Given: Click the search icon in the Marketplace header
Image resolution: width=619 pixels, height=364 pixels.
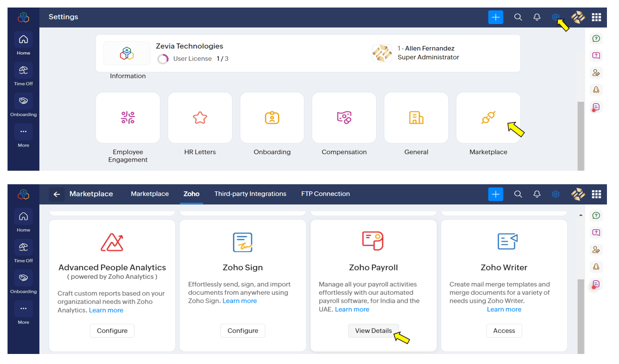Looking at the screenshot, I should (518, 194).
